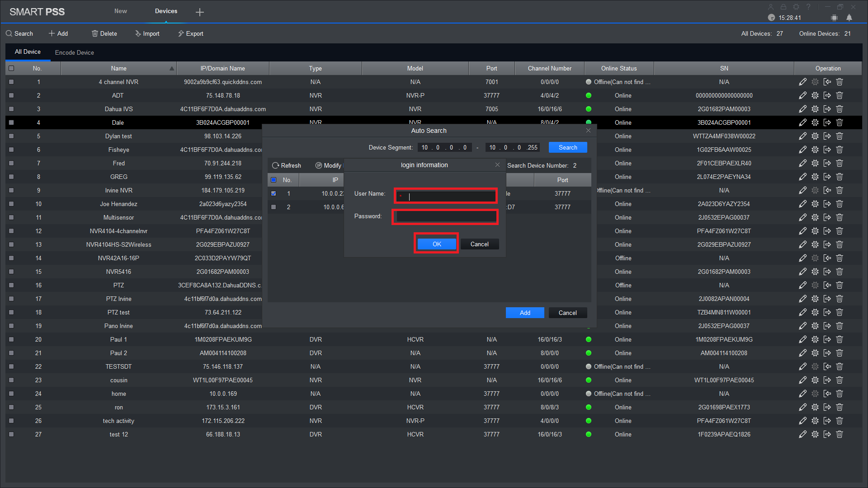This screenshot has width=868, height=488.
Task: Toggle the select-all checkbox in the device table header
Action: pos(11,68)
